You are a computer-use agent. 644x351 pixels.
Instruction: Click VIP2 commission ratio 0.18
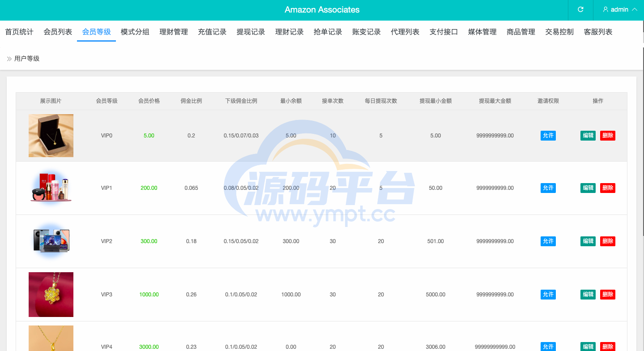(191, 241)
